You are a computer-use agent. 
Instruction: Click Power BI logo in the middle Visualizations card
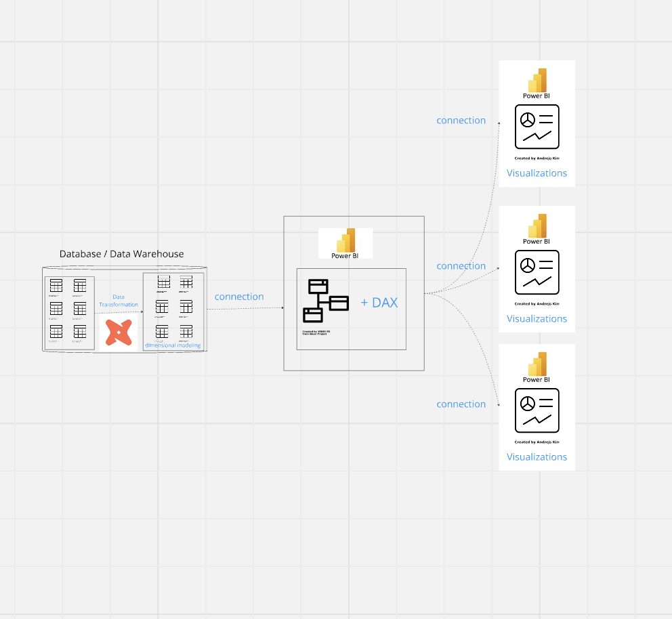pyautogui.click(x=537, y=226)
